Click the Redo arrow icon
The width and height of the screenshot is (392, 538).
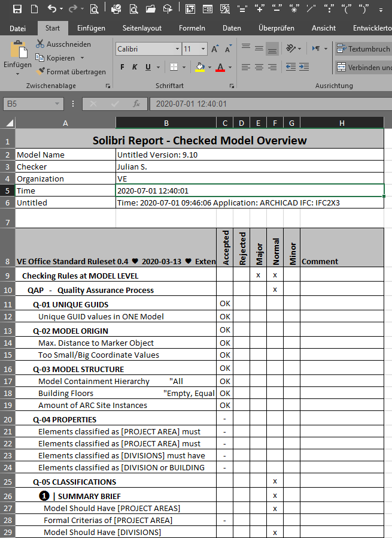72,9
